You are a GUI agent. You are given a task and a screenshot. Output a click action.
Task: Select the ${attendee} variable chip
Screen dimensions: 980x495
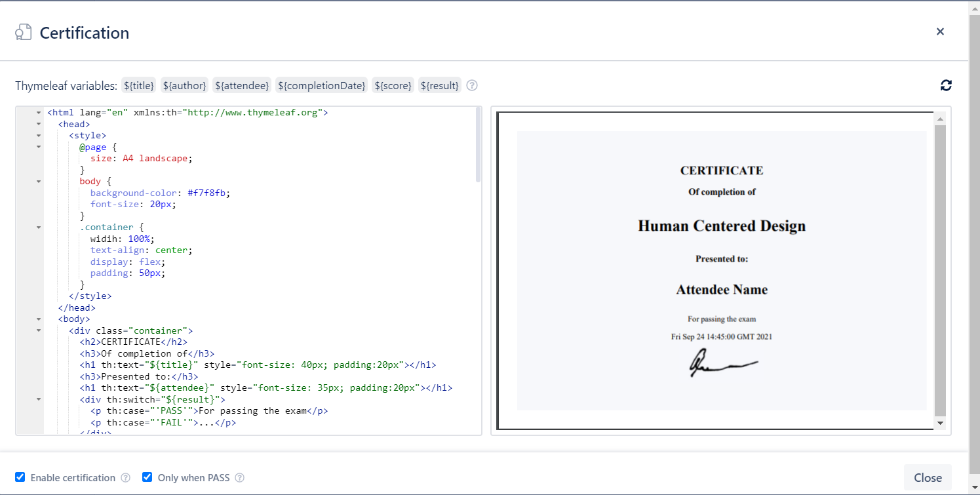[x=242, y=85]
